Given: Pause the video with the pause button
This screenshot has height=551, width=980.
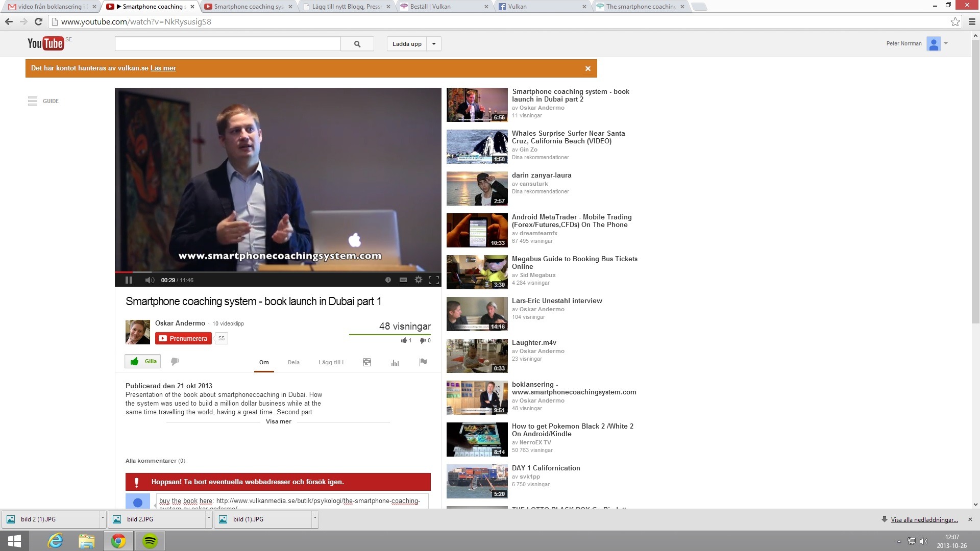Looking at the screenshot, I should coord(129,280).
